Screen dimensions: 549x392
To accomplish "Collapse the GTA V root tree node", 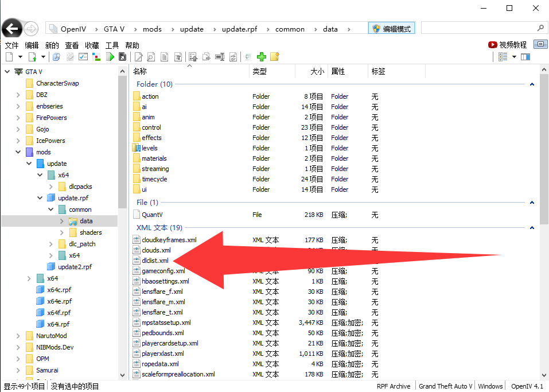I will [7, 72].
